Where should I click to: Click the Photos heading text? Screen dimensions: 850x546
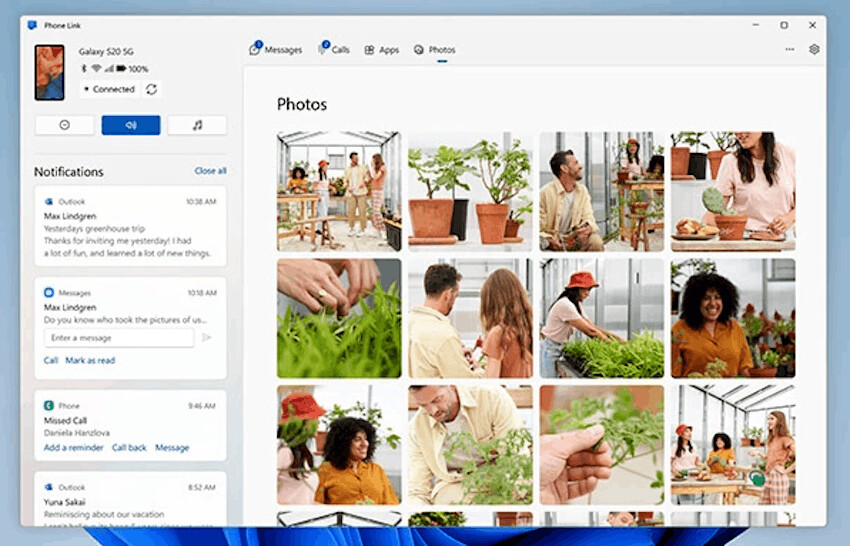click(302, 104)
